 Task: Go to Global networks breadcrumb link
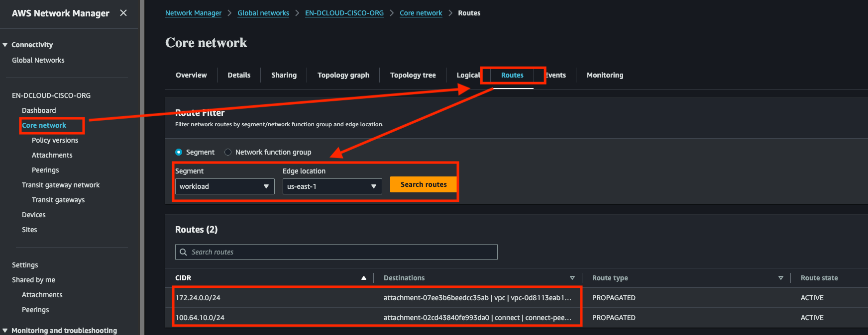pos(263,13)
